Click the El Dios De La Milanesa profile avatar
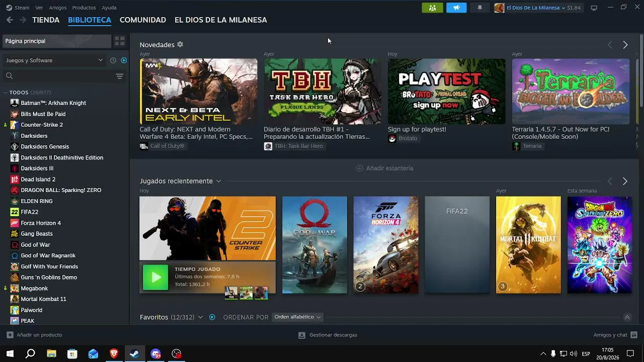The image size is (644, 362). [x=499, y=8]
